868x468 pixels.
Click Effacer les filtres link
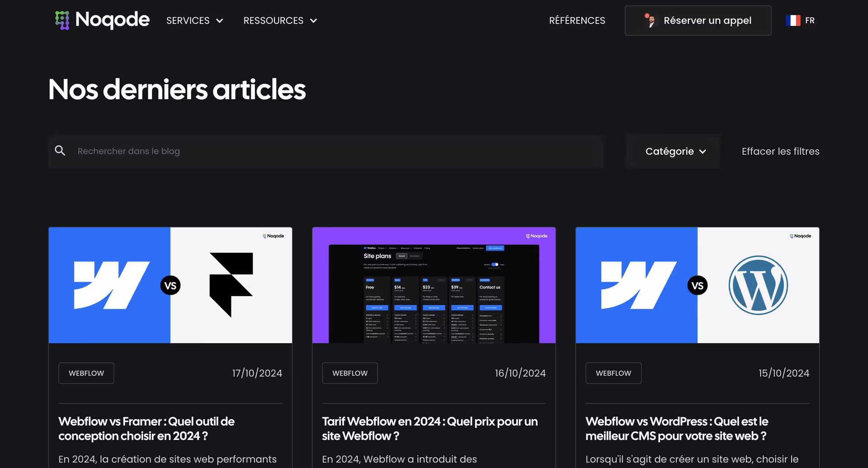point(780,151)
